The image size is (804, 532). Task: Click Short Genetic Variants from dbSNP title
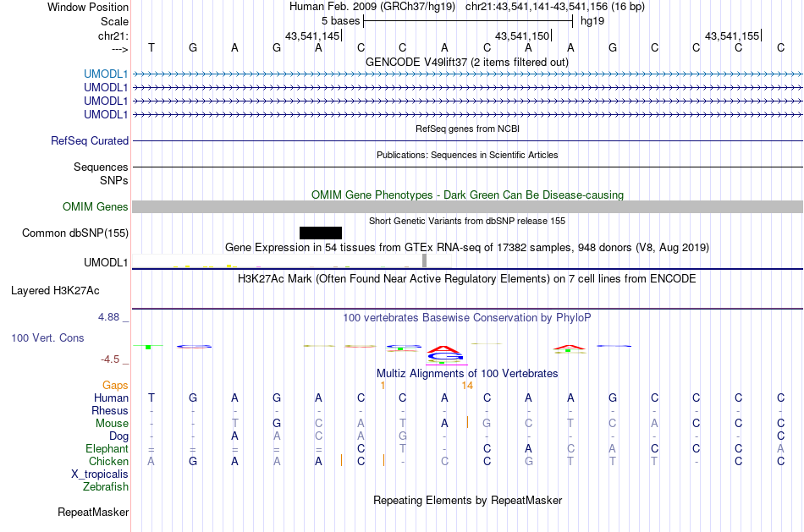pos(467,221)
